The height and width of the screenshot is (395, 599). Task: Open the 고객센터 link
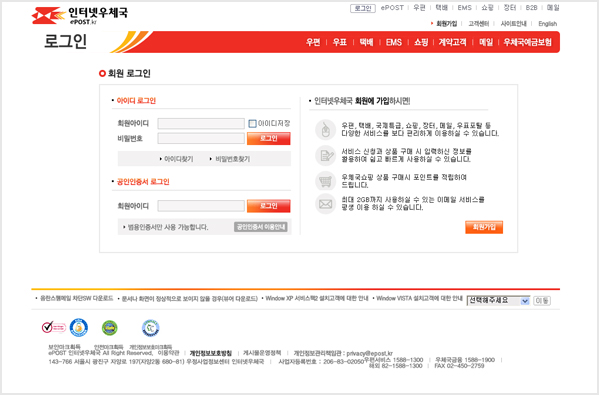[479, 24]
